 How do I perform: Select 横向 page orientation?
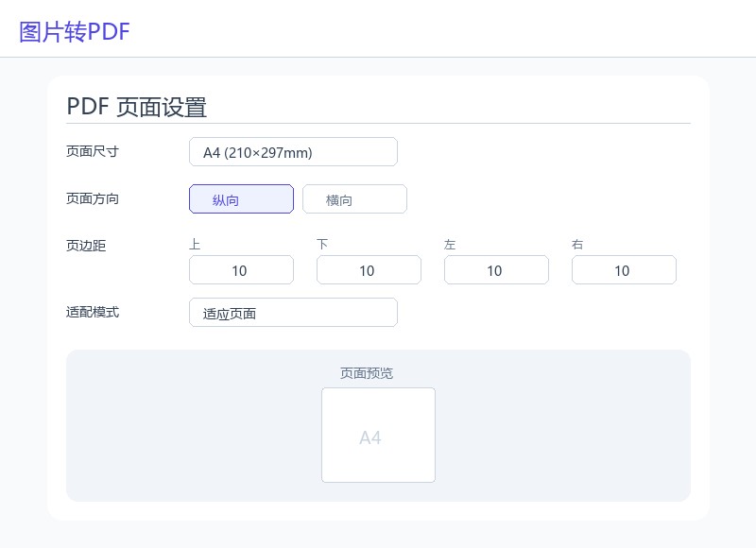pyautogui.click(x=354, y=199)
